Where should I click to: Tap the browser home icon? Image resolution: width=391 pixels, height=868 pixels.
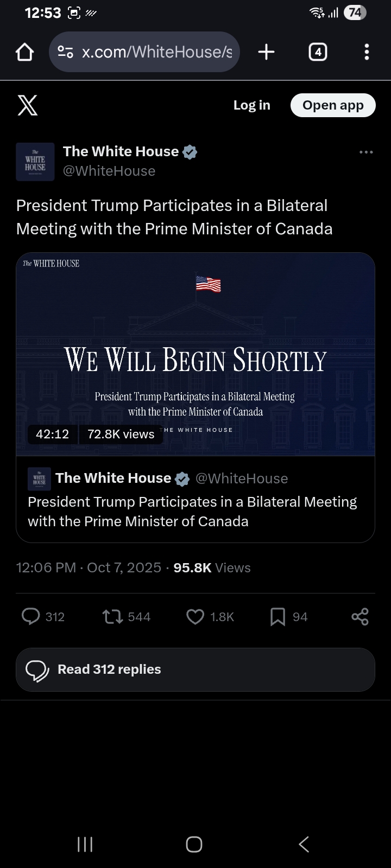[x=25, y=52]
